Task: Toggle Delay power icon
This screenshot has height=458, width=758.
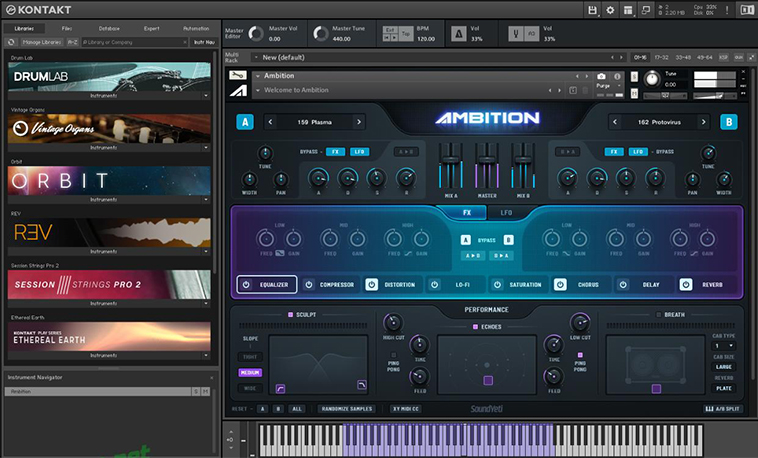Action: coord(623,284)
